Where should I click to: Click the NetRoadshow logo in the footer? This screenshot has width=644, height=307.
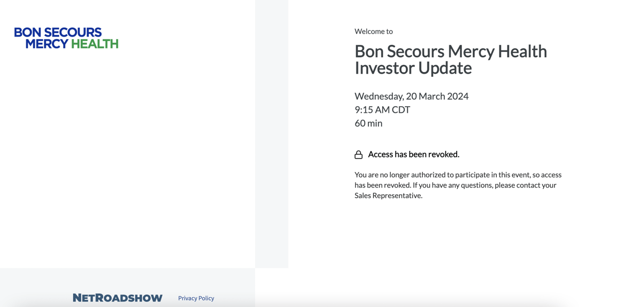coord(117,298)
